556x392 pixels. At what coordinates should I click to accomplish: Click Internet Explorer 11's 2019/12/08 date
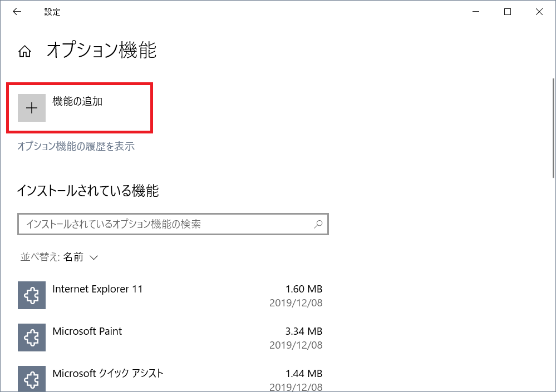coord(296,303)
